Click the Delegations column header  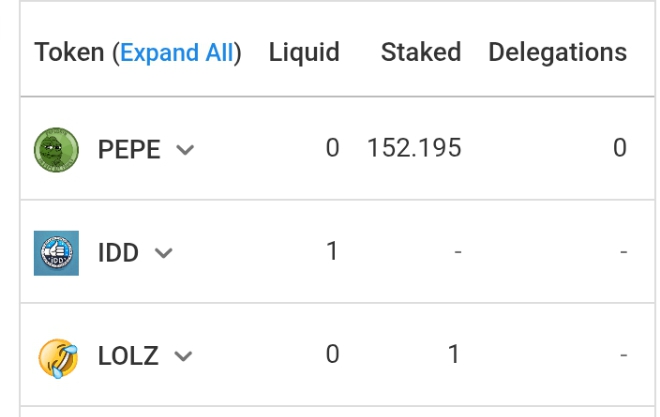(x=557, y=53)
